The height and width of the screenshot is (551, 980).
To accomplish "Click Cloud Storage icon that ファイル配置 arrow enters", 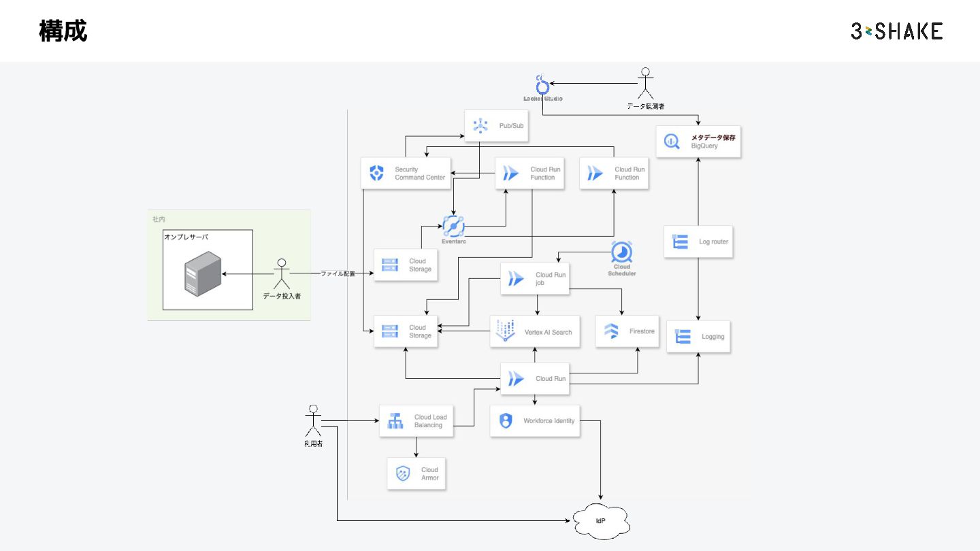I will click(x=390, y=265).
